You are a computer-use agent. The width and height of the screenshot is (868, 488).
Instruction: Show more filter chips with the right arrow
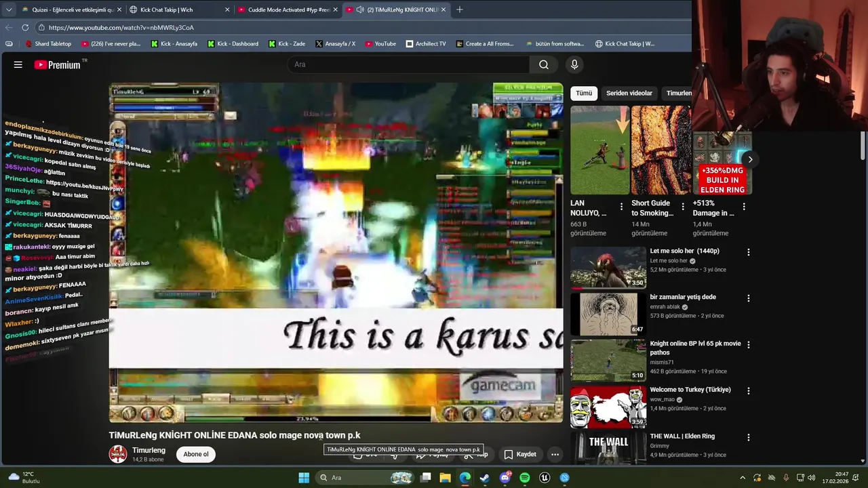click(x=750, y=159)
